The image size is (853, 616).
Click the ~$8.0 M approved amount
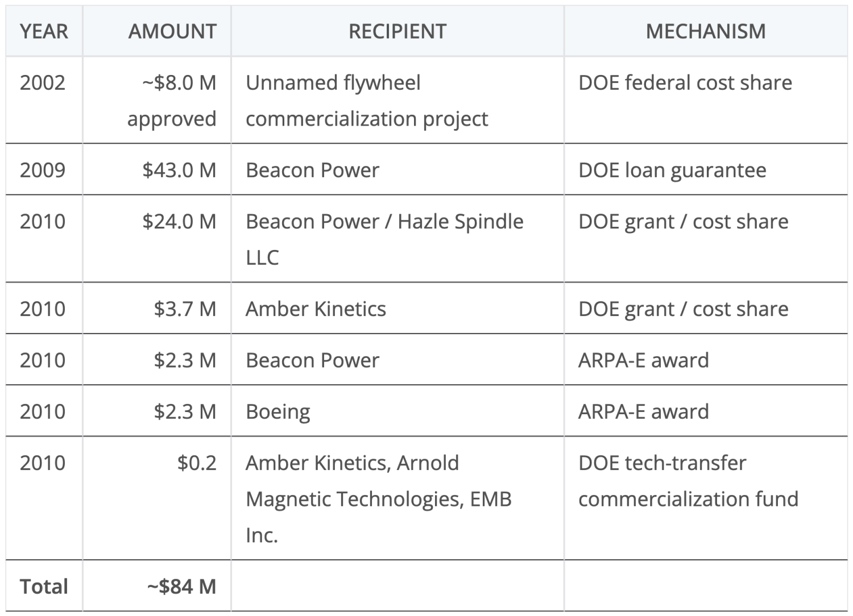(172, 101)
